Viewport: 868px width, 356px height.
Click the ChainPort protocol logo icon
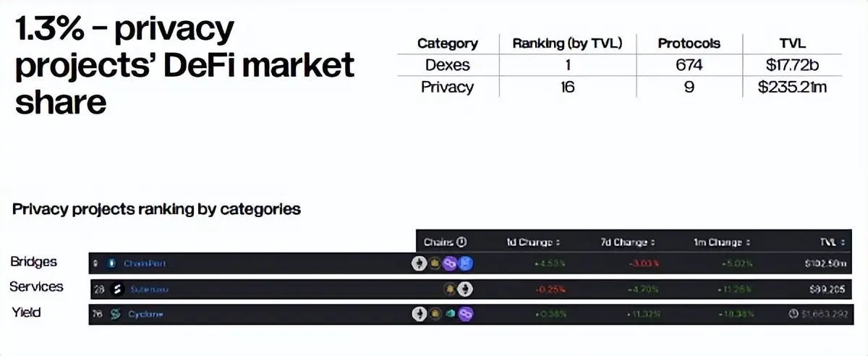(x=111, y=263)
